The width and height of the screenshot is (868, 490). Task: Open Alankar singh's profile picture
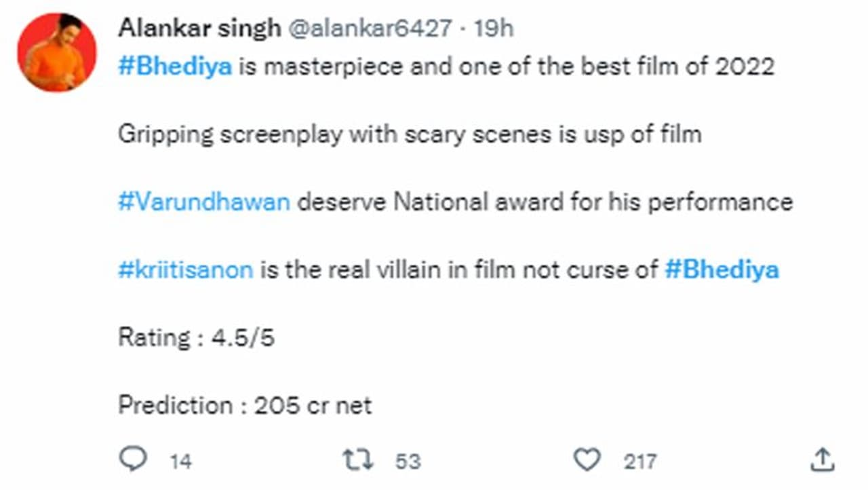[57, 52]
